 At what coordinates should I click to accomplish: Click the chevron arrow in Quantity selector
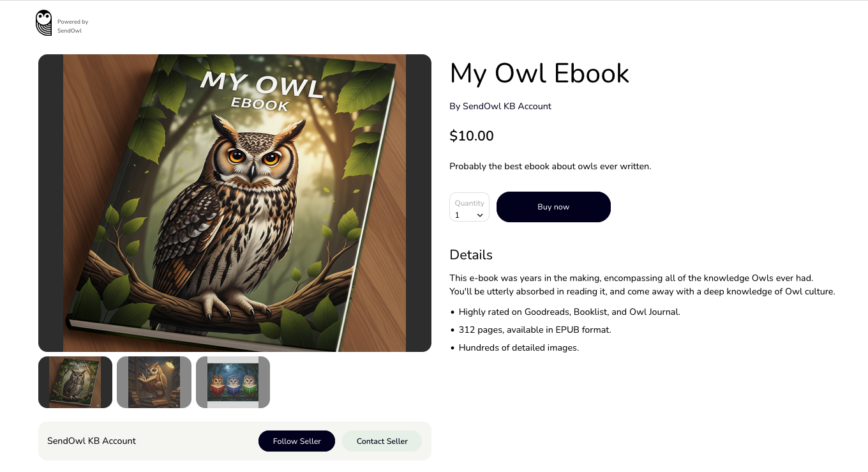pos(480,215)
